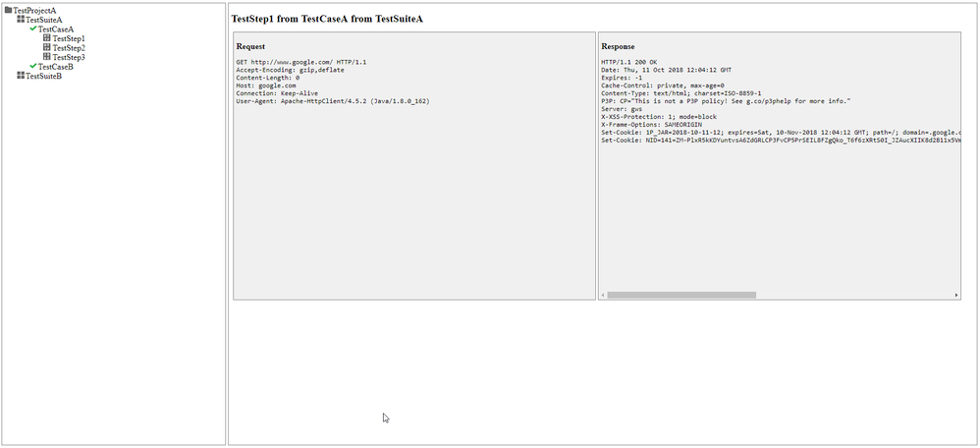The width and height of the screenshot is (980, 448).
Task: Open the TestSuiteB text label
Action: [44, 77]
